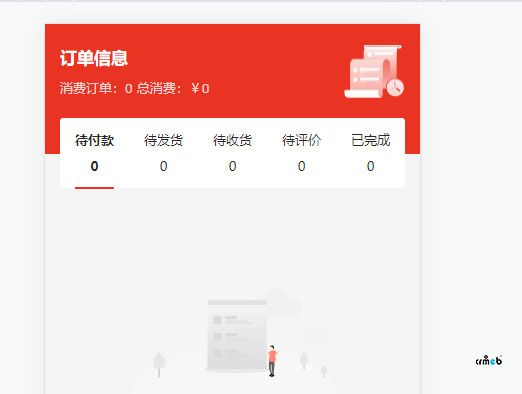The image size is (522, 394).
Task: Click the 订单信息 heading
Action: click(x=94, y=58)
